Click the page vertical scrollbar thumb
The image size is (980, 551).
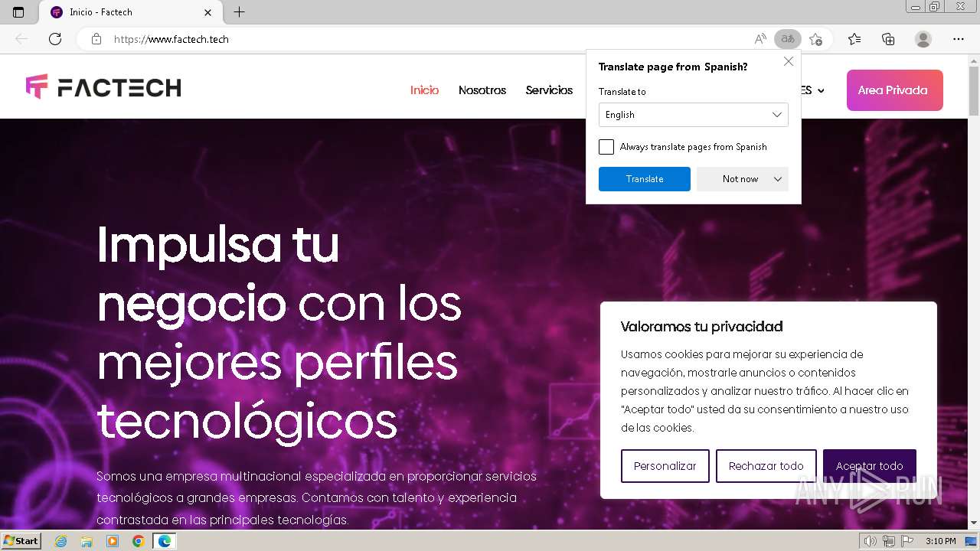(x=974, y=92)
